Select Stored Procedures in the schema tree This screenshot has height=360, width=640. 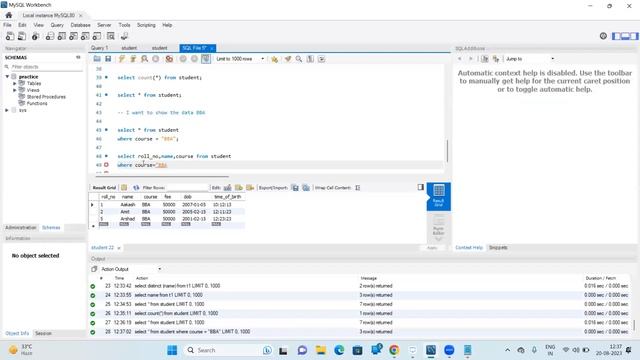[x=46, y=97]
